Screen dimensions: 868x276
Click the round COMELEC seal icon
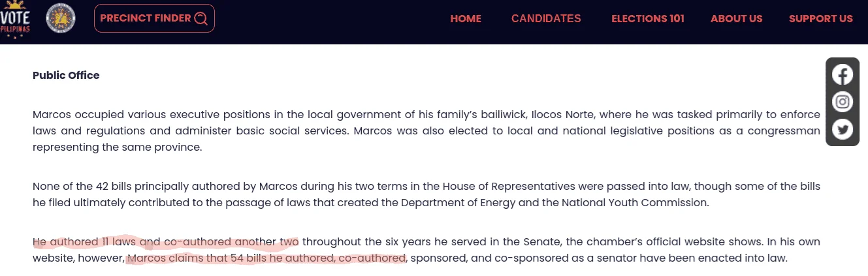(x=61, y=18)
